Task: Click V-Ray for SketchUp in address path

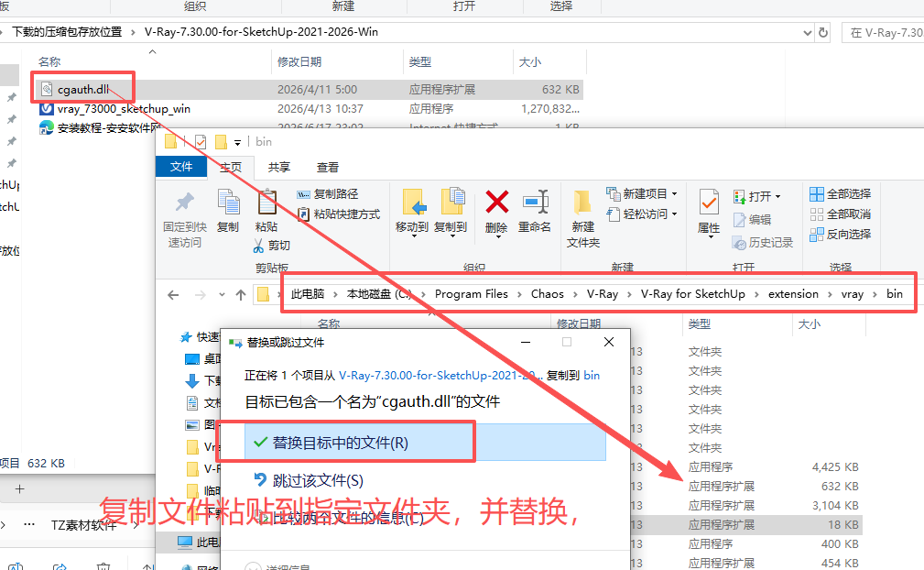Action: pyautogui.click(x=692, y=293)
